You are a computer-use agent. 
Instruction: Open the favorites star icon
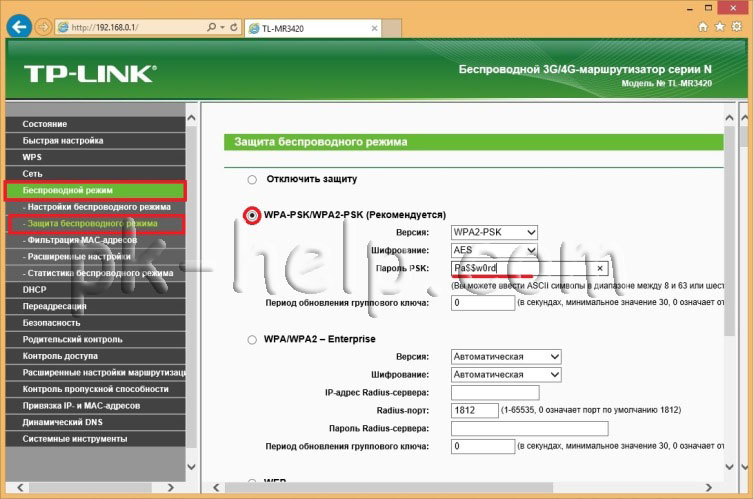pyautogui.click(x=720, y=27)
